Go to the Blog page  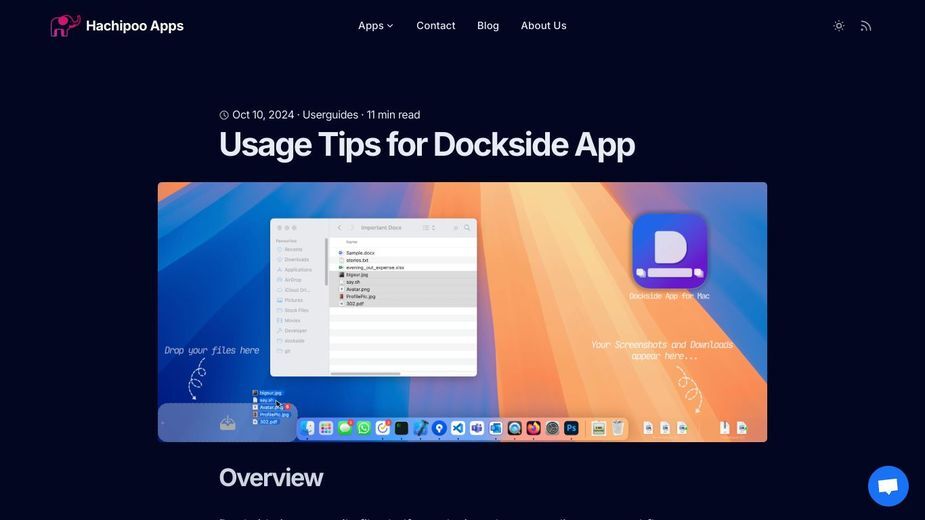click(x=488, y=25)
